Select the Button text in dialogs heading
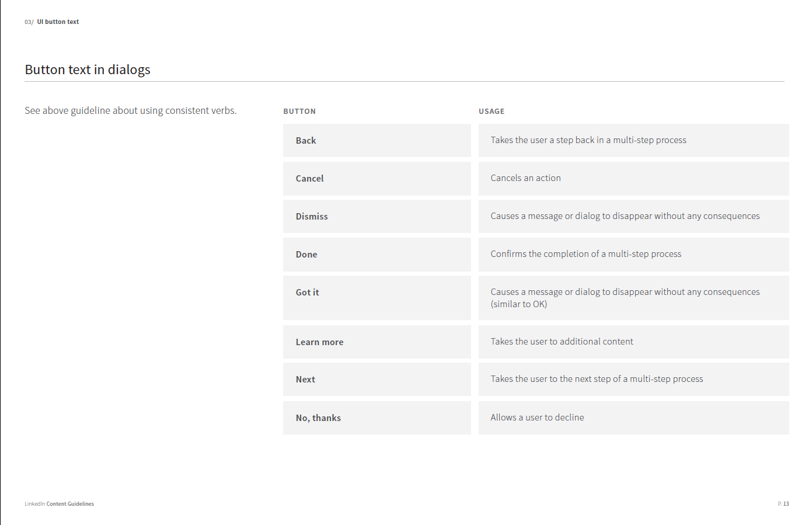Viewport: 812px width, 525px height. [88, 69]
